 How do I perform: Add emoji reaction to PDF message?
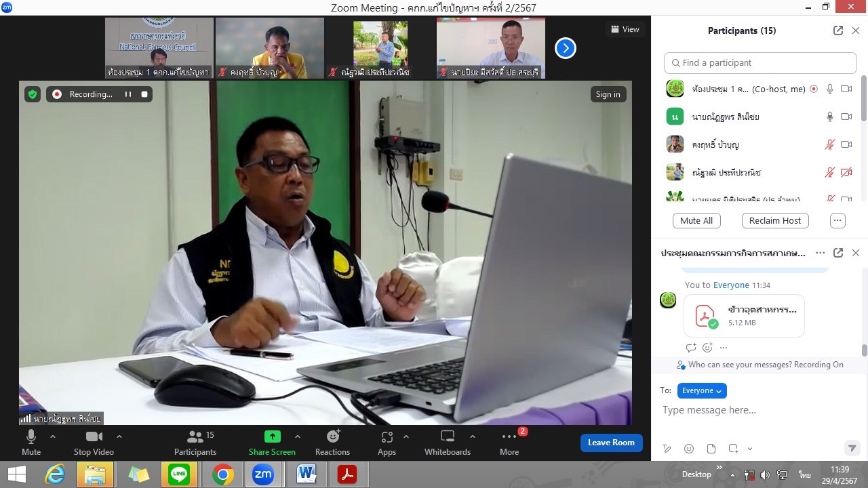point(707,348)
